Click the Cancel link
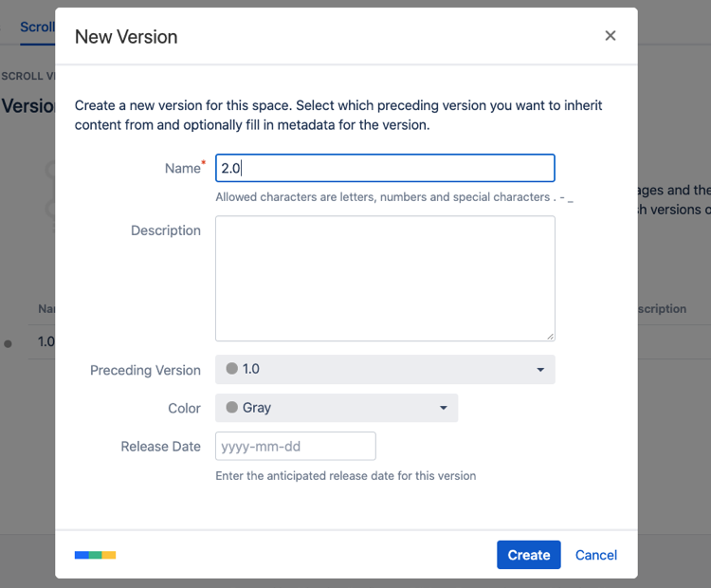The height and width of the screenshot is (588, 711). click(x=596, y=555)
